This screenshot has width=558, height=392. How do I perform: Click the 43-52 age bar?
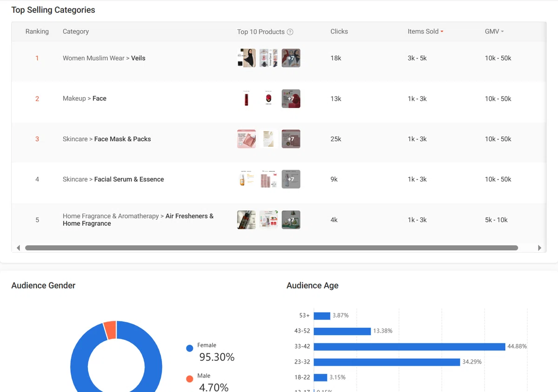[342, 331]
